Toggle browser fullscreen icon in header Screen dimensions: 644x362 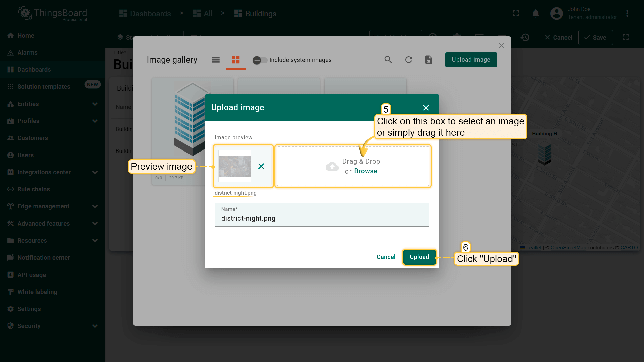tap(516, 13)
